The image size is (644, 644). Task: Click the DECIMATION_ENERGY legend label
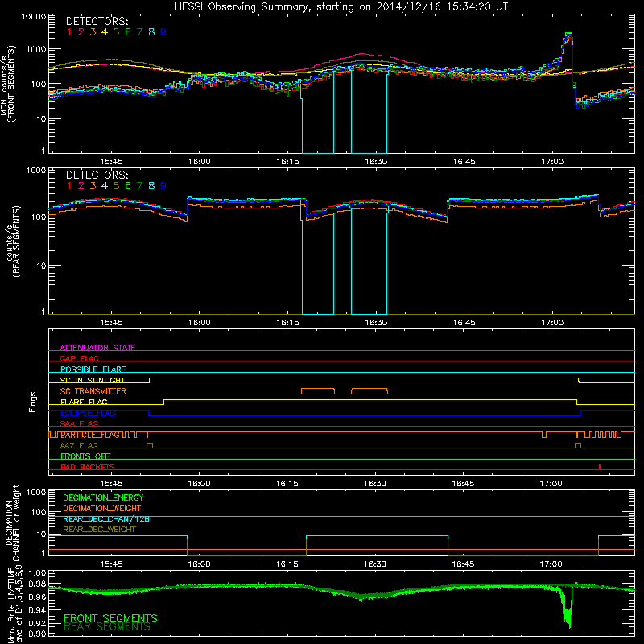point(103,497)
